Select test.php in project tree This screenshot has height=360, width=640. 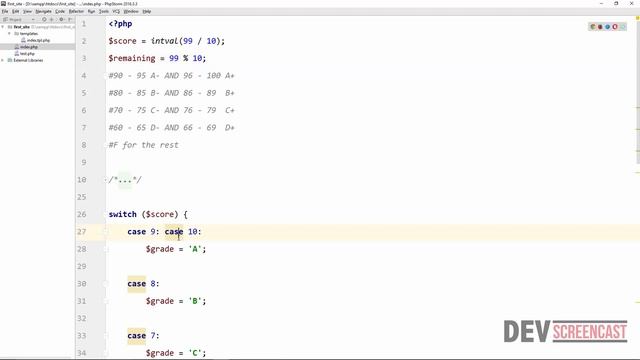click(27, 53)
